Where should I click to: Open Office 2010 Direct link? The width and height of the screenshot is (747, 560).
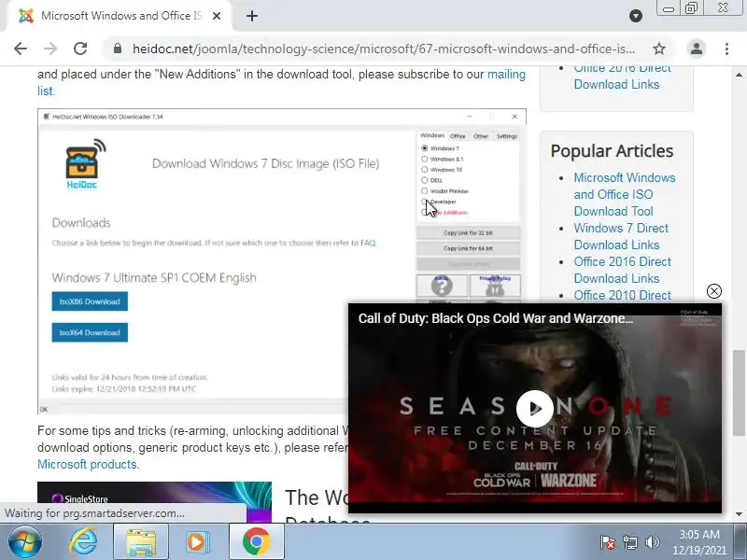[622, 295]
